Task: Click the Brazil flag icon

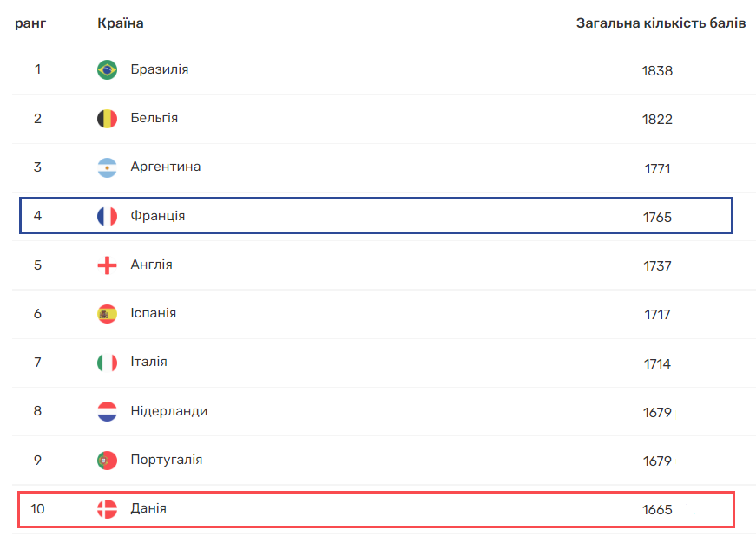Action: tap(107, 70)
